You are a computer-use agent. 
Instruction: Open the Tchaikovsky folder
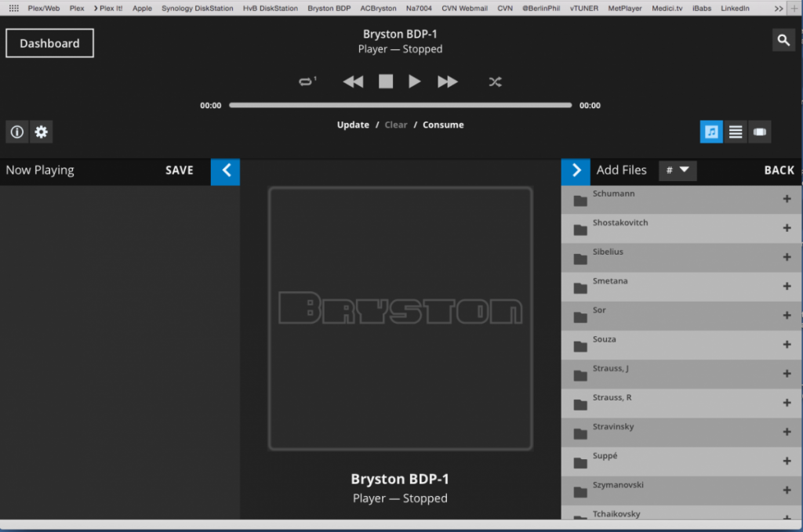[681, 513]
